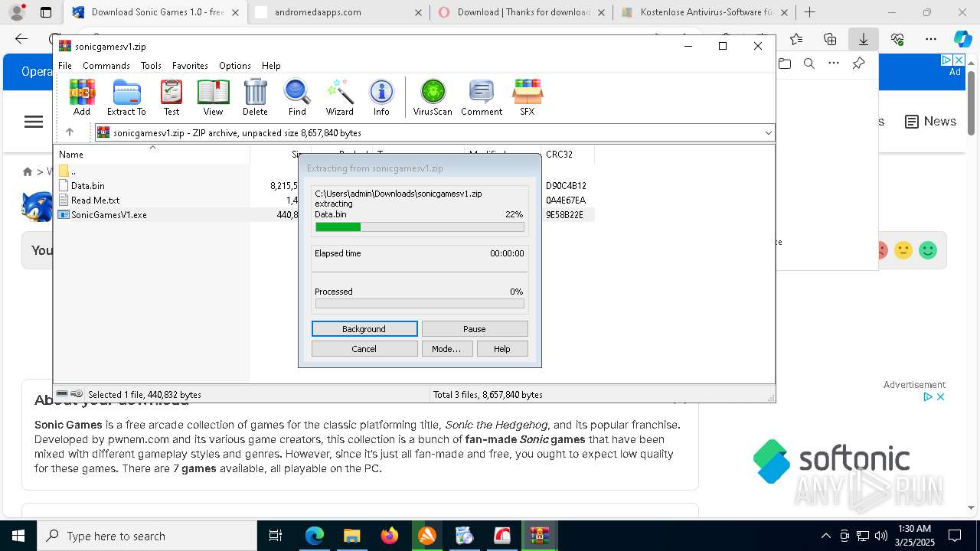The width and height of the screenshot is (980, 551).
Task: Click Help in extraction dialog
Action: tap(502, 349)
